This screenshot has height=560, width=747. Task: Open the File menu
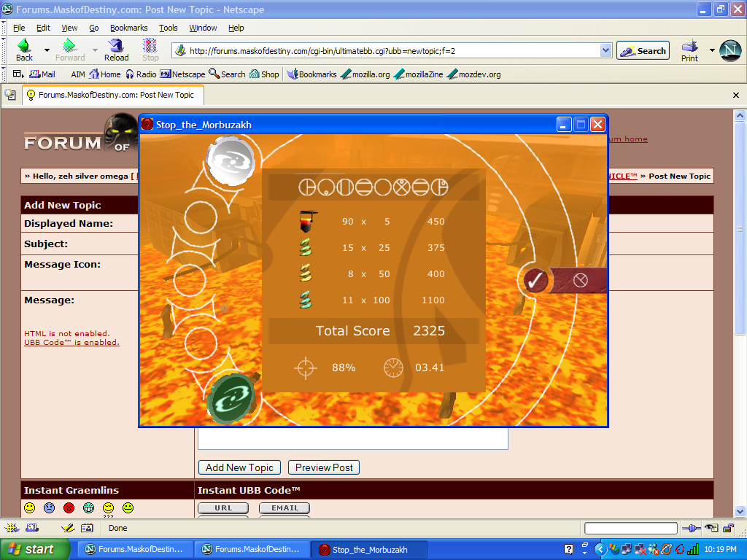19,28
